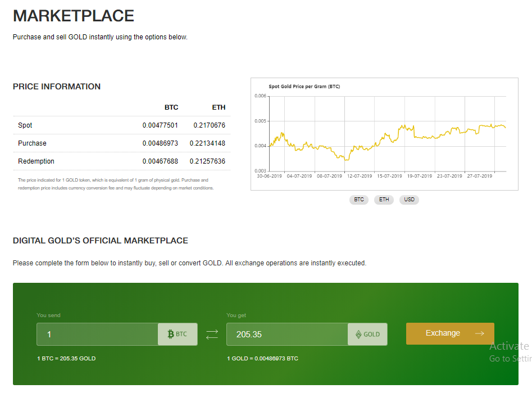Select the BTC column header in price table
The image size is (532, 393).
171,107
